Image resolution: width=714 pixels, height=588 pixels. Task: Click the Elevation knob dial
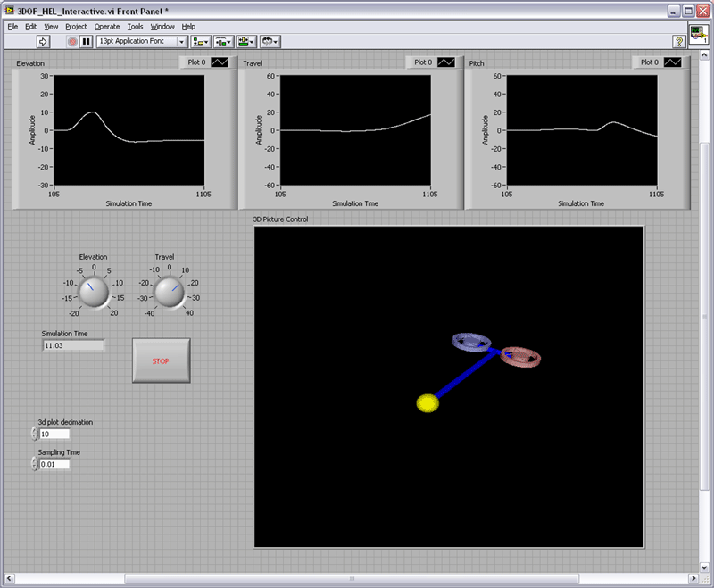[93, 292]
